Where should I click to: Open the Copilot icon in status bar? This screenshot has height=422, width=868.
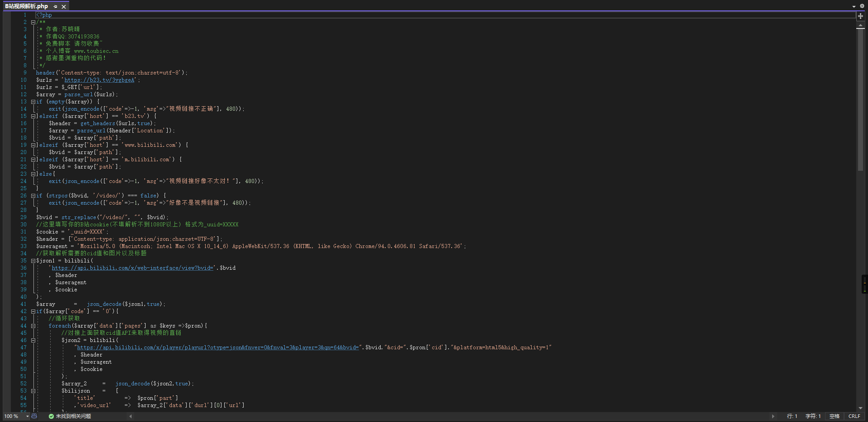pos(34,416)
